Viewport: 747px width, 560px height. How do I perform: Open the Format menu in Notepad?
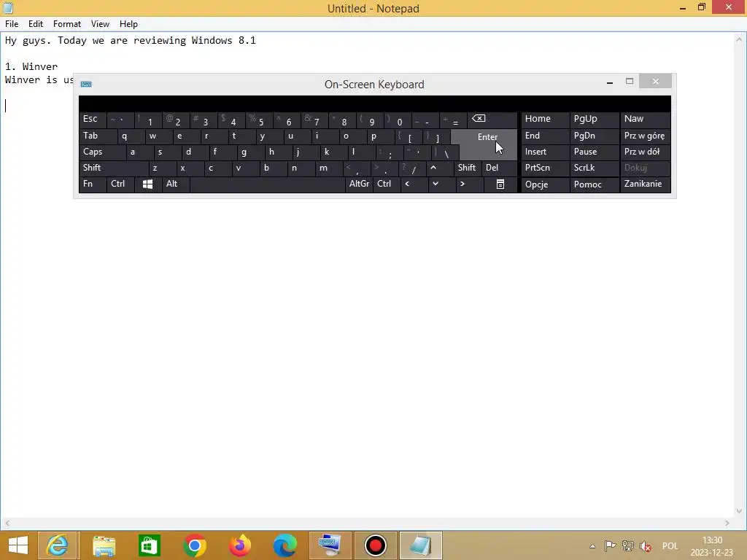tap(66, 24)
